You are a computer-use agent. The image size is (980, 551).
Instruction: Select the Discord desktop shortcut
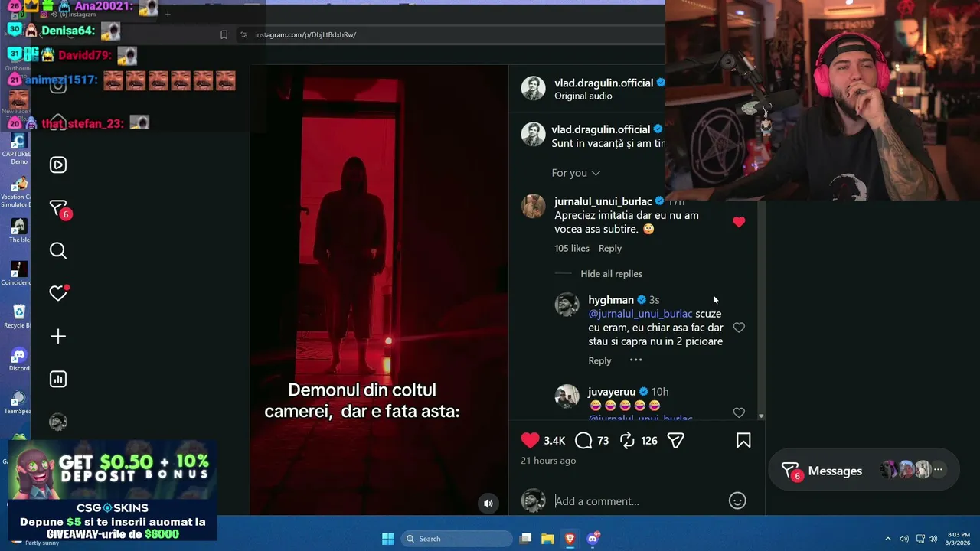(18, 359)
